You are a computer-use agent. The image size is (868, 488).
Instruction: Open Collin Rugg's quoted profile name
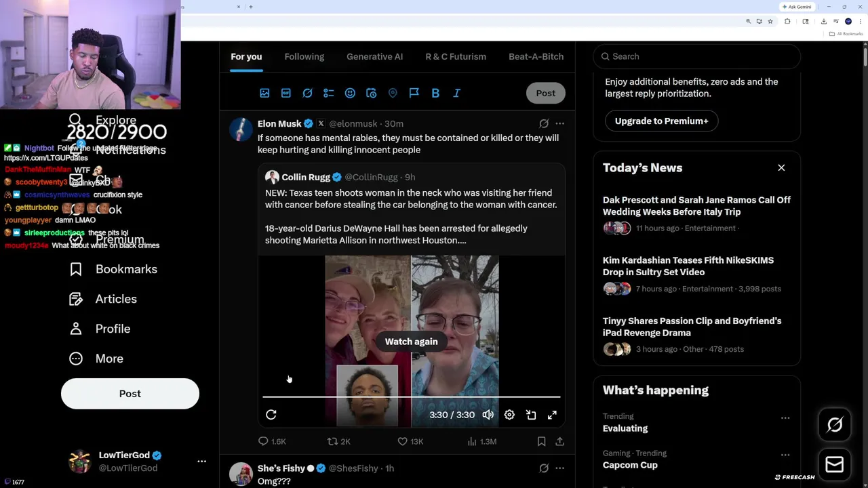tap(306, 177)
